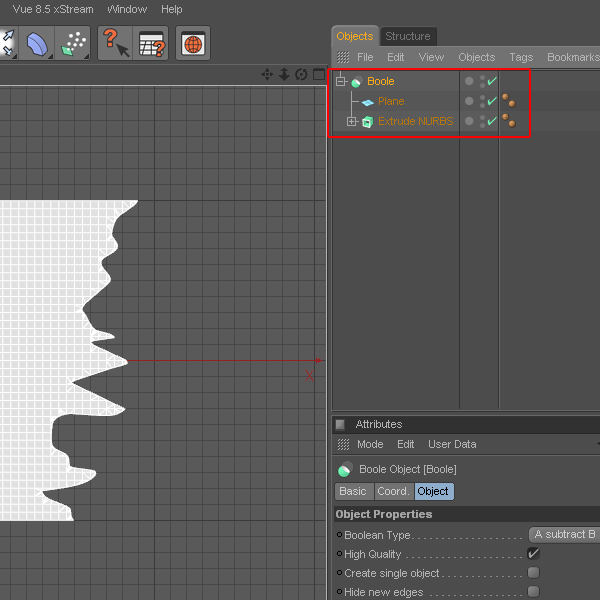
Task: Toggle Boole visibility dots
Action: (482, 81)
